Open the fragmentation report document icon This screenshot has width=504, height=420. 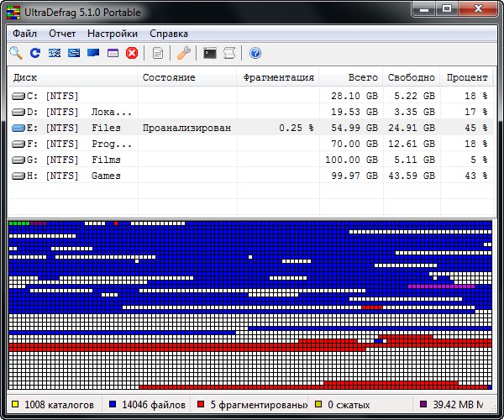coord(158,53)
